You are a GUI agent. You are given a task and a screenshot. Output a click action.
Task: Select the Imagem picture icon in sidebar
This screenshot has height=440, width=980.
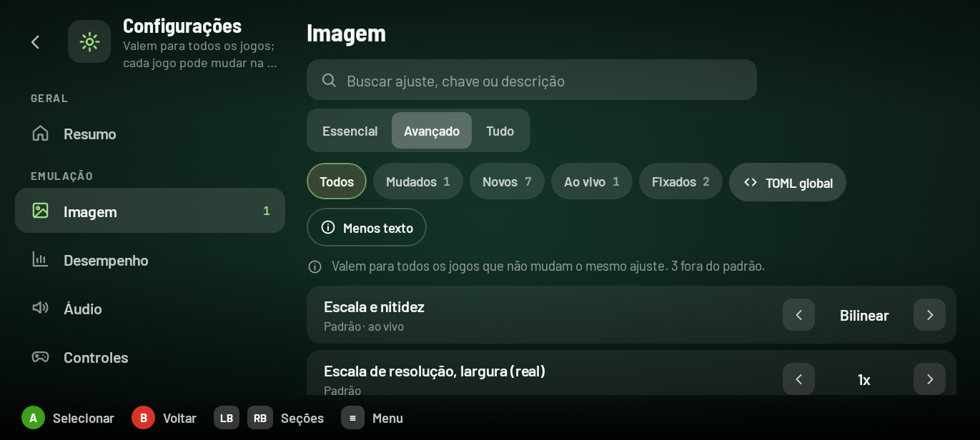(x=41, y=211)
